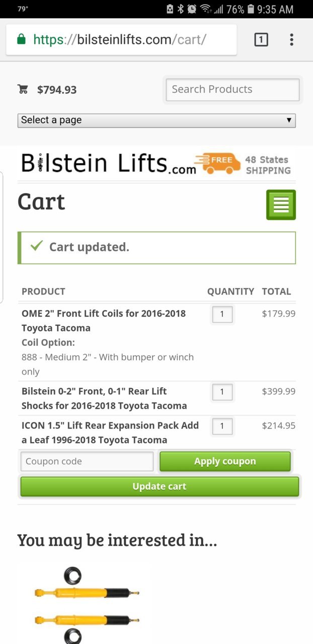Select quantity box for Bilstein Lift Shocks
This screenshot has height=644, width=313.
[x=222, y=392]
